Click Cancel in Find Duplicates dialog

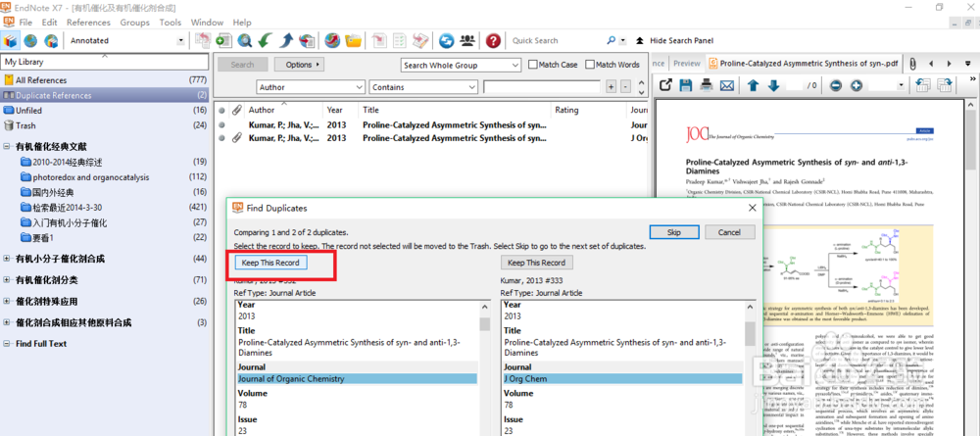coord(729,232)
